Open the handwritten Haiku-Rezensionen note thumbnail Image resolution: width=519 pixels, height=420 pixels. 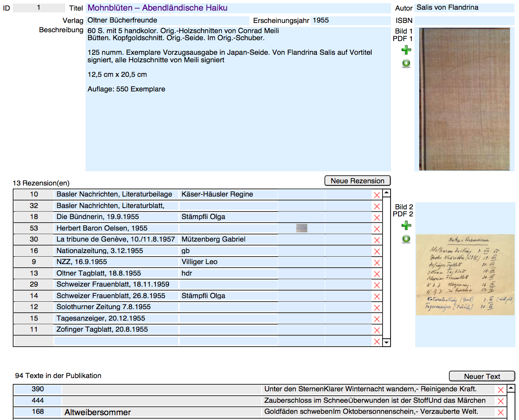click(465, 275)
